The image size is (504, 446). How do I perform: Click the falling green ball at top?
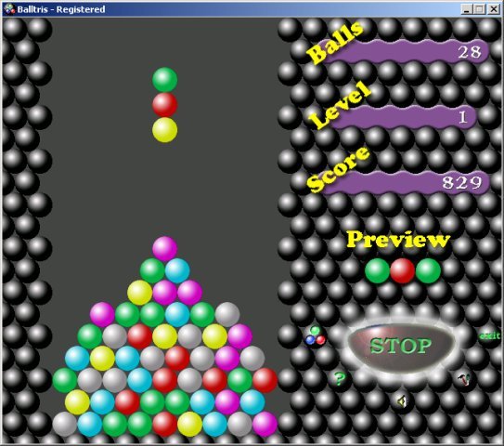coord(165,80)
